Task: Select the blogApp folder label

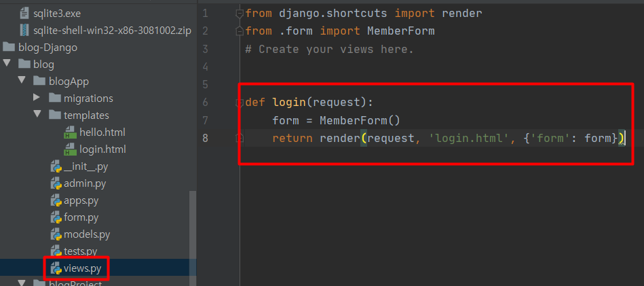Action: (69, 82)
